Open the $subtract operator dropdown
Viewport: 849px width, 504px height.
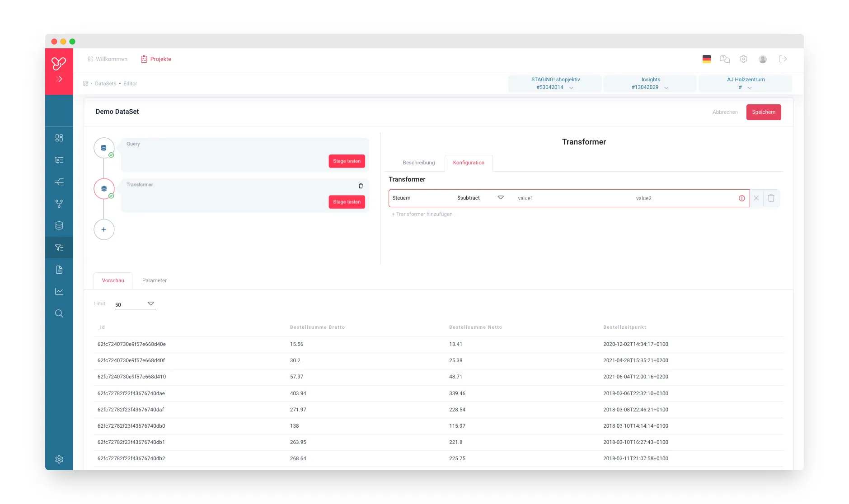tap(480, 198)
